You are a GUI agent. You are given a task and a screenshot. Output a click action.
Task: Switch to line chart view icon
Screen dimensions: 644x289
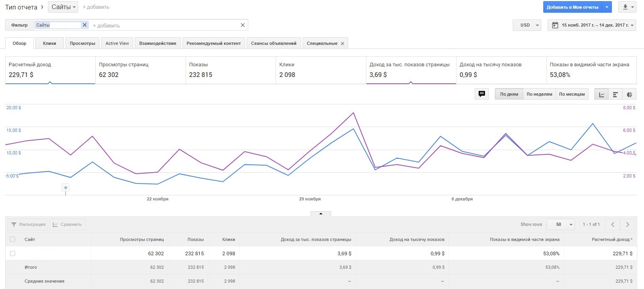602,94
